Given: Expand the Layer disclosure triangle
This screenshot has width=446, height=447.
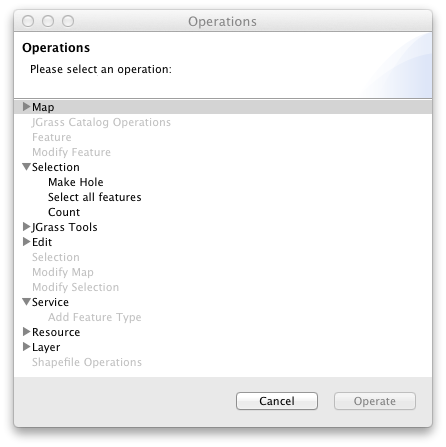Looking at the screenshot, I should (26, 347).
